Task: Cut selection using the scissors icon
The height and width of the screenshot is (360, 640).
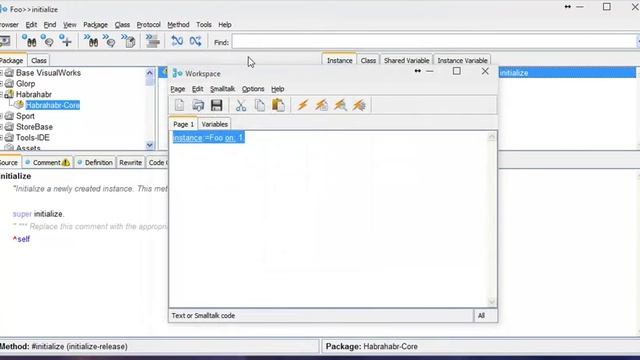Action: [241, 105]
